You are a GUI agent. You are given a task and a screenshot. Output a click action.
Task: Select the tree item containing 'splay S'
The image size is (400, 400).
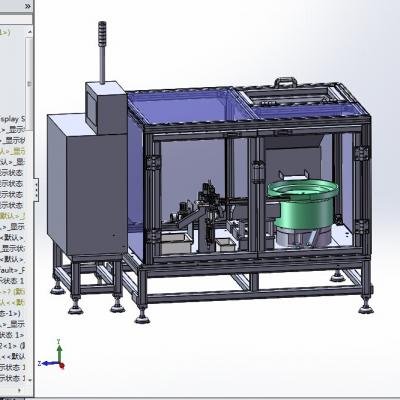(x=13, y=119)
